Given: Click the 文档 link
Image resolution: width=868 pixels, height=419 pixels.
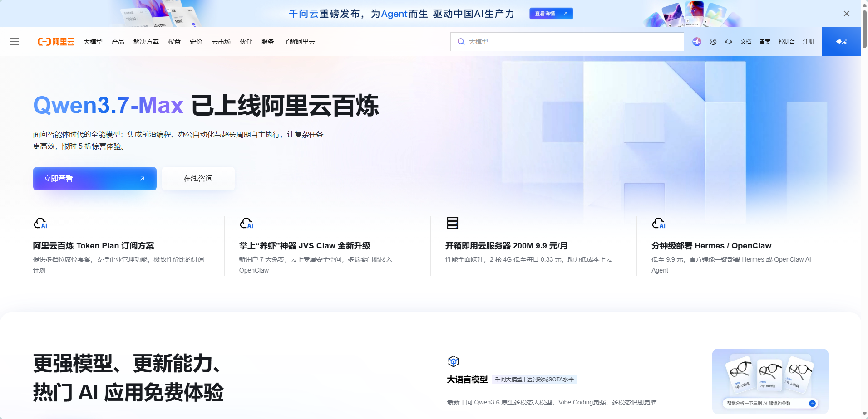Looking at the screenshot, I should 746,42.
